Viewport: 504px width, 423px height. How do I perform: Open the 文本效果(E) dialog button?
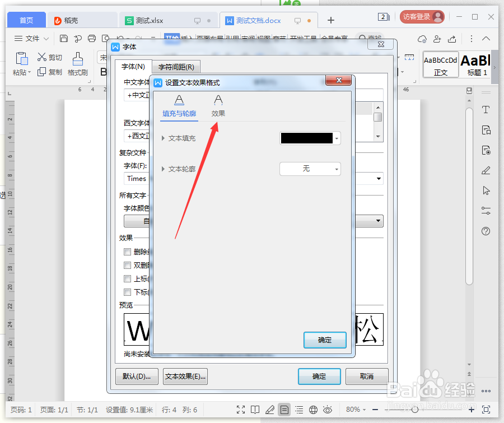(x=185, y=376)
